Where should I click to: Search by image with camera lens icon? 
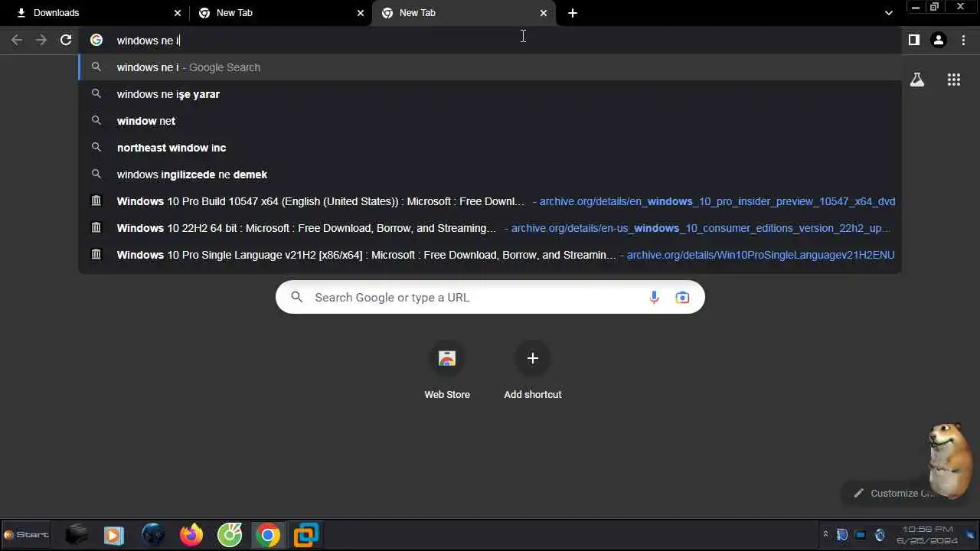click(x=682, y=298)
